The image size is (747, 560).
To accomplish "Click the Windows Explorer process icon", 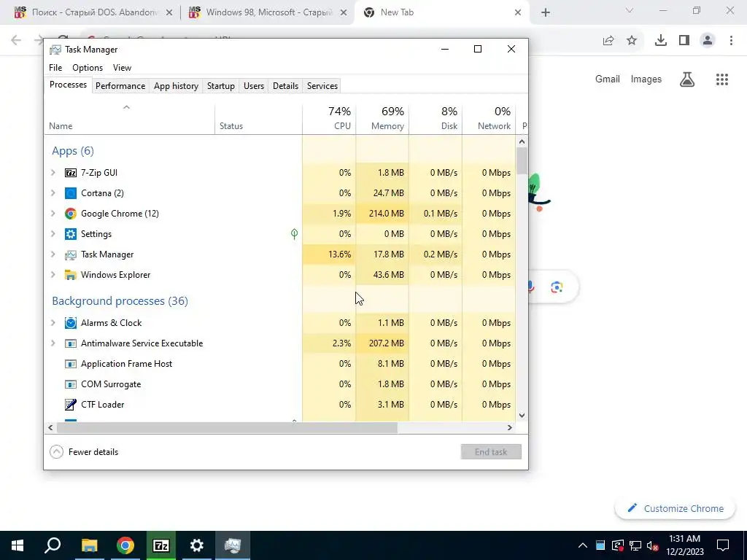I will click(x=71, y=275).
